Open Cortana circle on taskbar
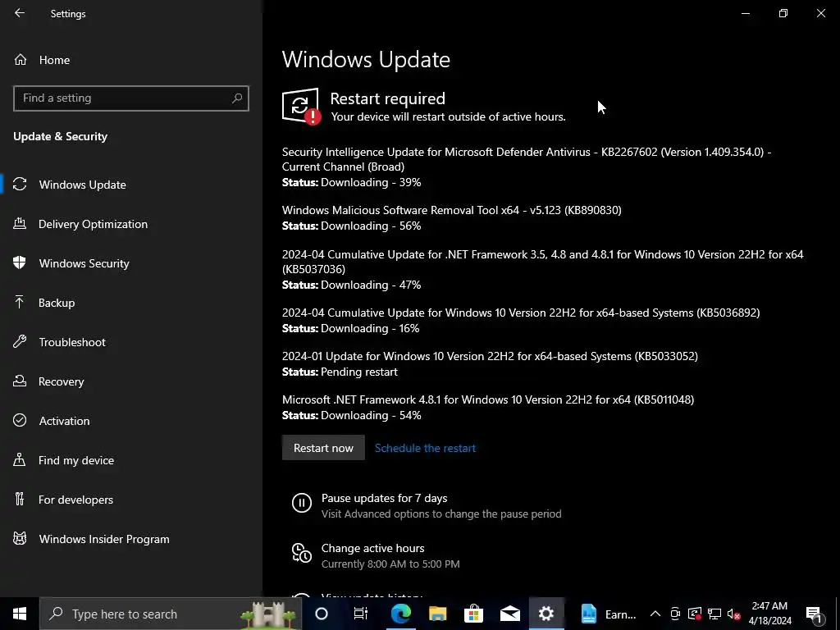The height and width of the screenshot is (630, 840). click(x=322, y=614)
